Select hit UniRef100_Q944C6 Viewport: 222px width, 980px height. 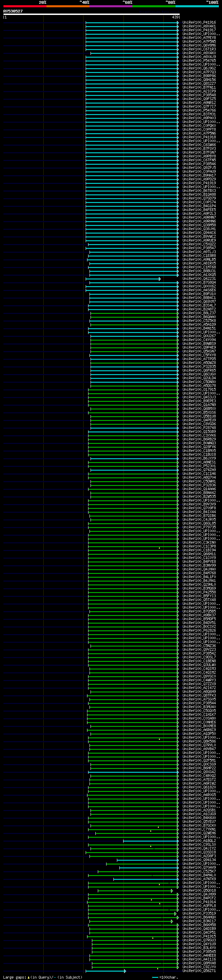(199, 233)
